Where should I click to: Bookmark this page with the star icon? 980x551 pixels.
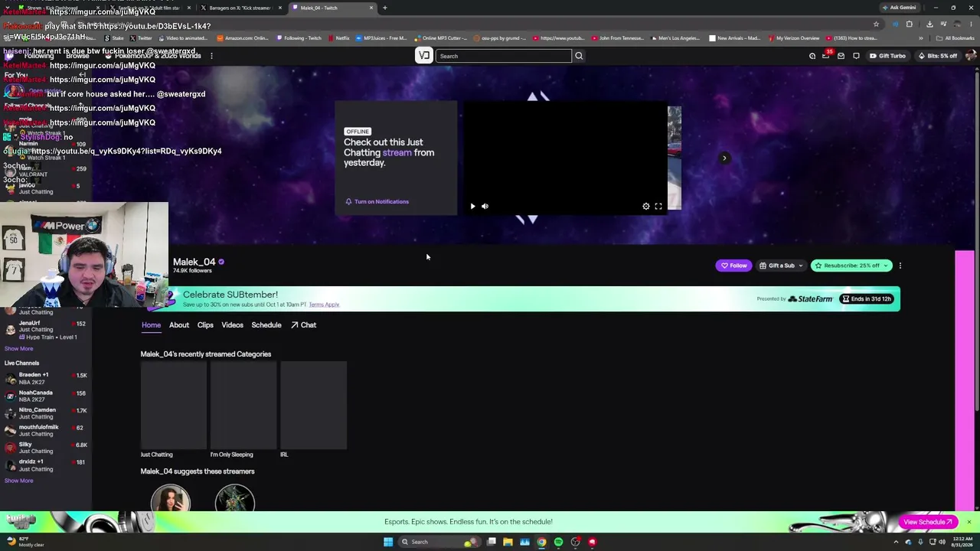876,24
